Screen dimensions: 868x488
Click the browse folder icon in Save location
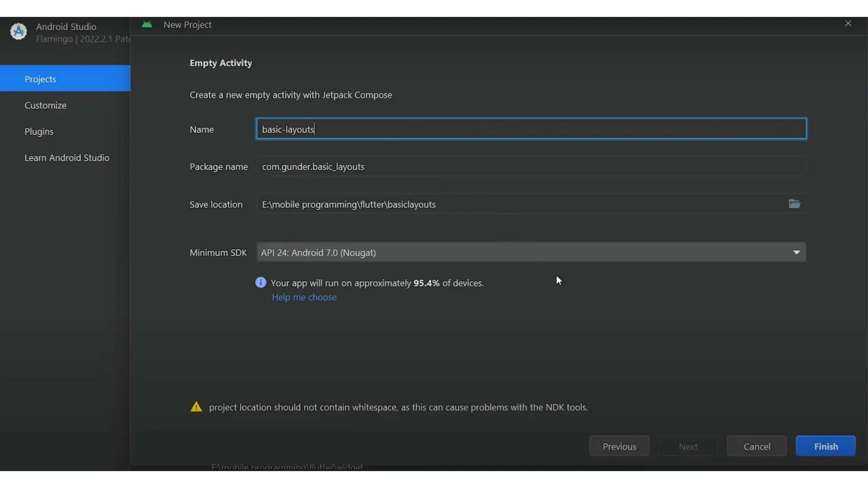point(794,204)
